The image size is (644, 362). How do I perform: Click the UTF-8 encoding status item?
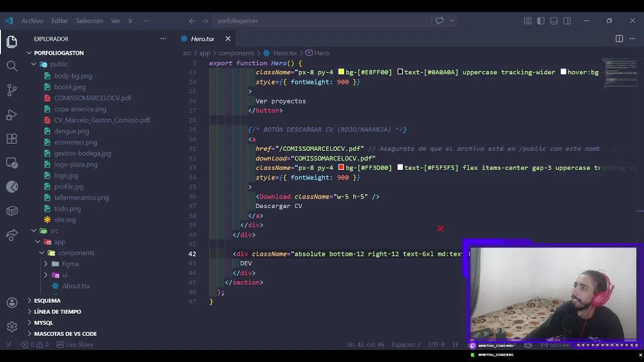coord(437,344)
